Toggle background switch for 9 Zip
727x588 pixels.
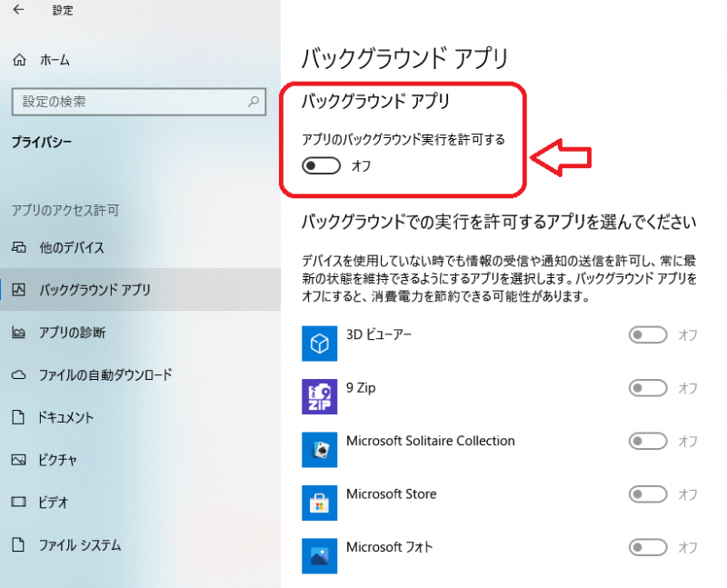648,388
